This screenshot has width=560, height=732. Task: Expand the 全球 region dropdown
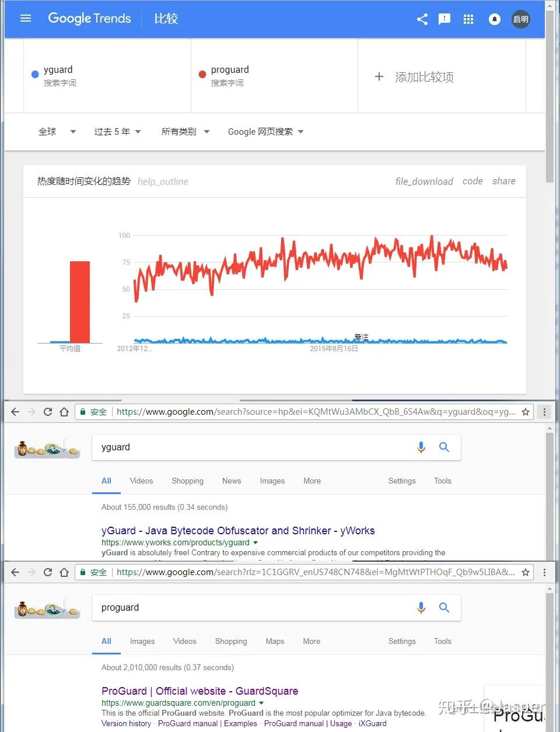coord(57,132)
